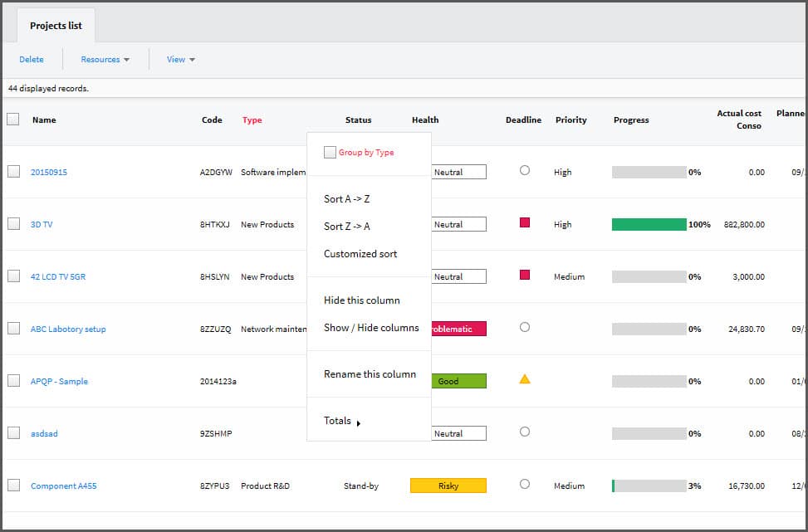The height and width of the screenshot is (532, 808).
Task: Click the green 100% progress bar for 3D TV
Action: click(649, 225)
